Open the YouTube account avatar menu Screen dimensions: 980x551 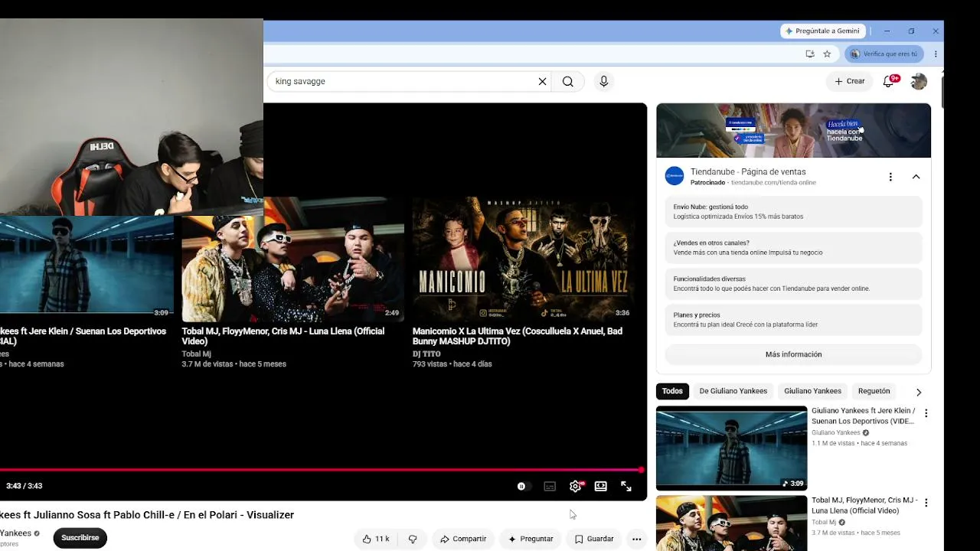click(x=919, y=81)
